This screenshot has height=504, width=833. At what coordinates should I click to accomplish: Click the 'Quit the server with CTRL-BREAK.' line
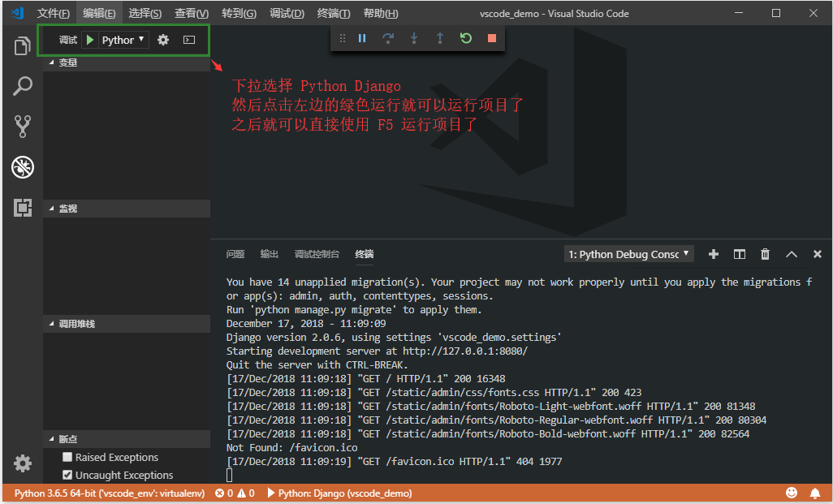tap(317, 365)
